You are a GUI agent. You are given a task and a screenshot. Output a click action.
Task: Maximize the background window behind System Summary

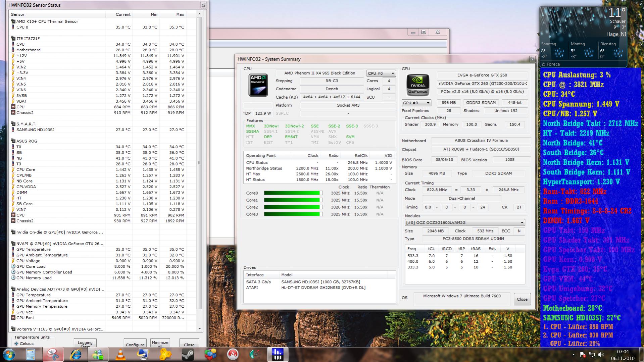coord(424,32)
